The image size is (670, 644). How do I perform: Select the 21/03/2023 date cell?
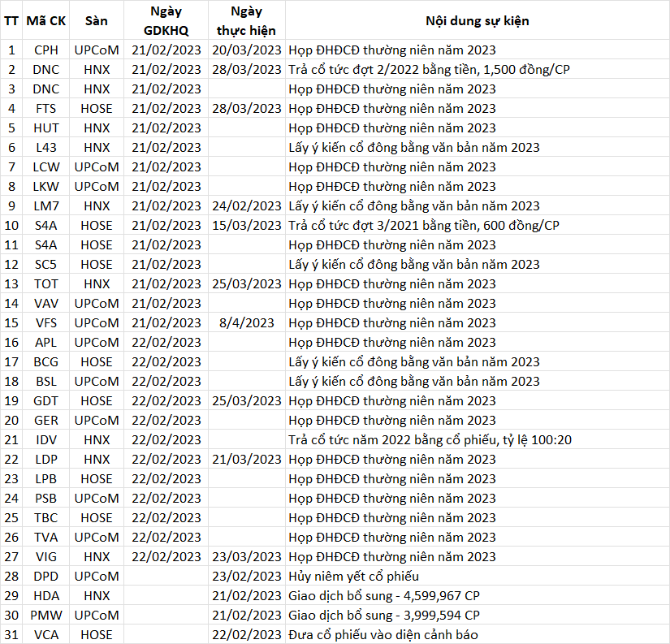click(247, 460)
